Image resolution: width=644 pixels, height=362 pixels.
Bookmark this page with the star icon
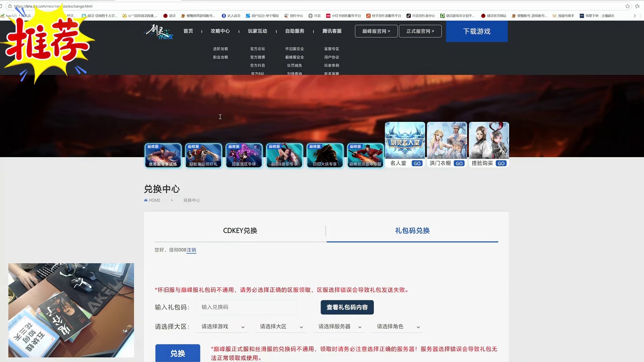click(628, 6)
